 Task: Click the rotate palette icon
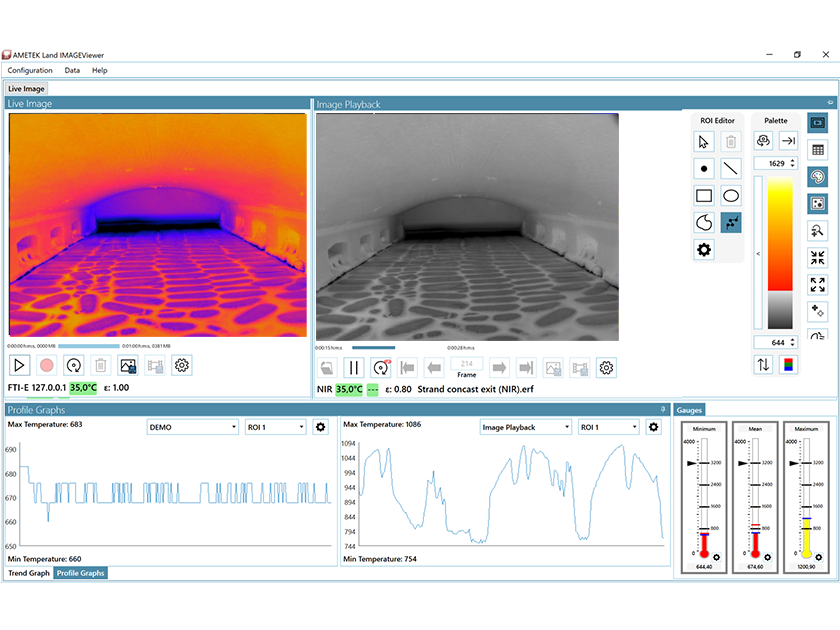(762, 140)
